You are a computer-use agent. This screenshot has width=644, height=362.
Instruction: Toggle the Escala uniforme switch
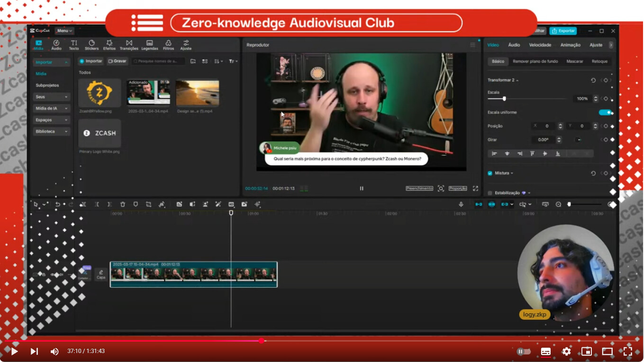coord(605,112)
